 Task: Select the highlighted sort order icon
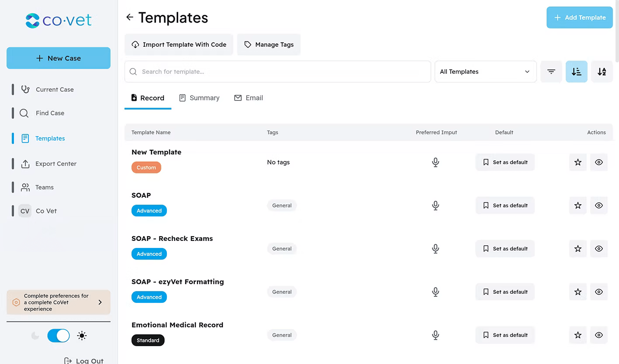coord(577,72)
